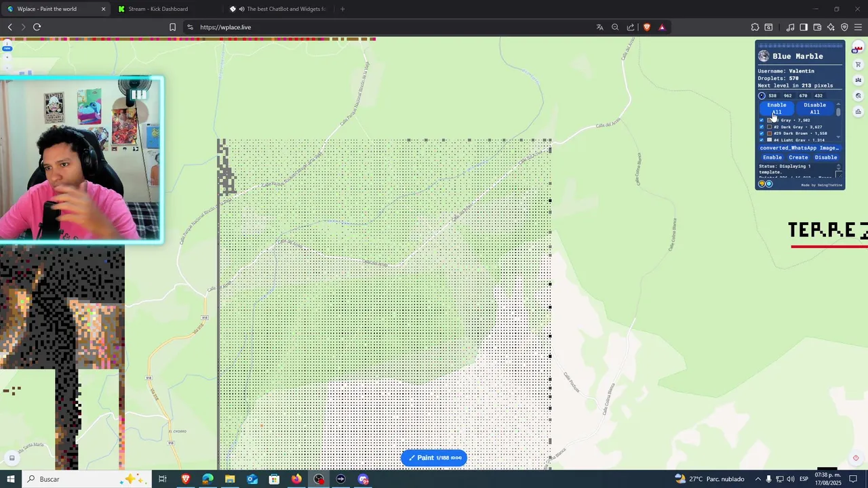Image resolution: width=868 pixels, height=488 pixels.
Task: Click the Dark Gray color swatch
Action: pyautogui.click(x=769, y=127)
